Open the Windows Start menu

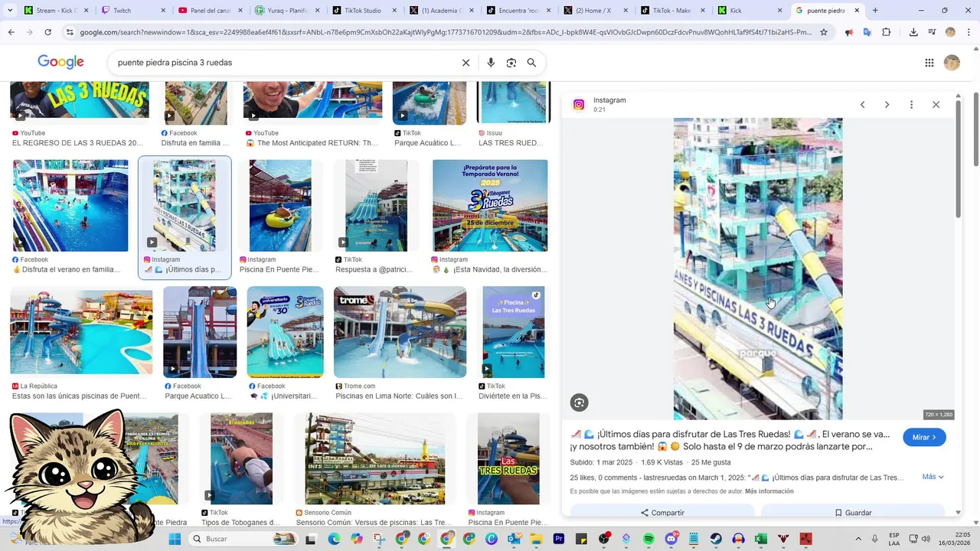pos(175,539)
